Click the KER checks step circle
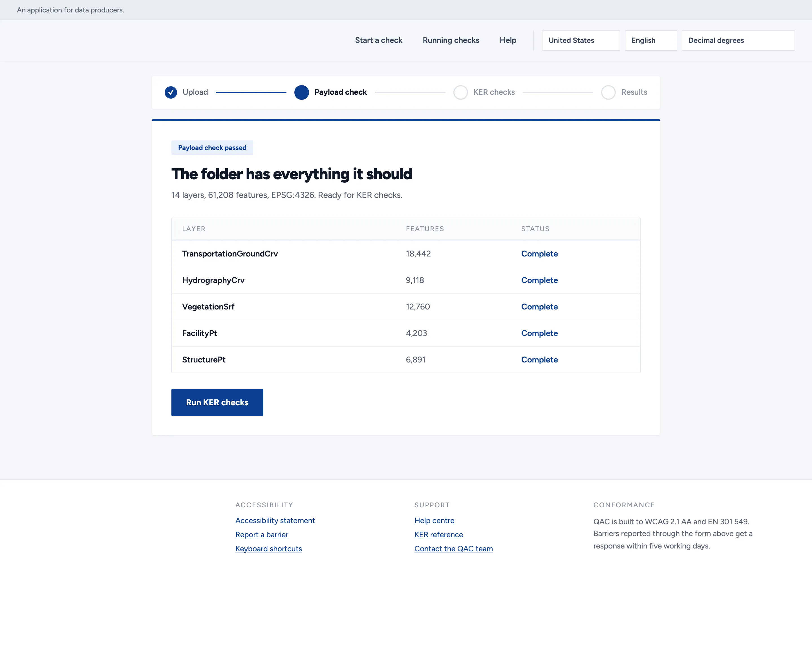Screen dimensions: 812x646 [x=460, y=92]
